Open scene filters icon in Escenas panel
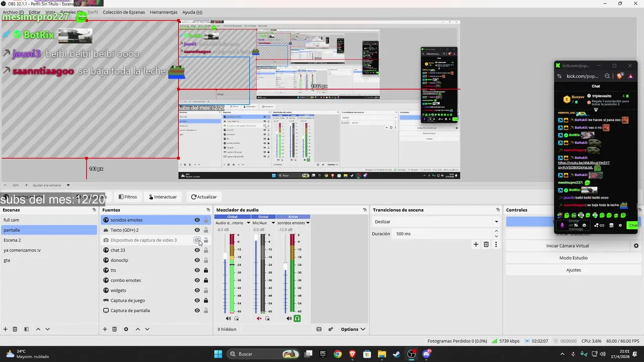Viewport: 644px width, 362px height. 26,329
